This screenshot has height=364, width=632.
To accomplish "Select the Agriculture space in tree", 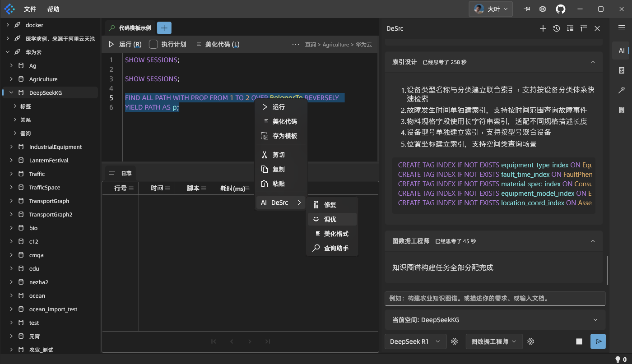I will tap(43, 79).
